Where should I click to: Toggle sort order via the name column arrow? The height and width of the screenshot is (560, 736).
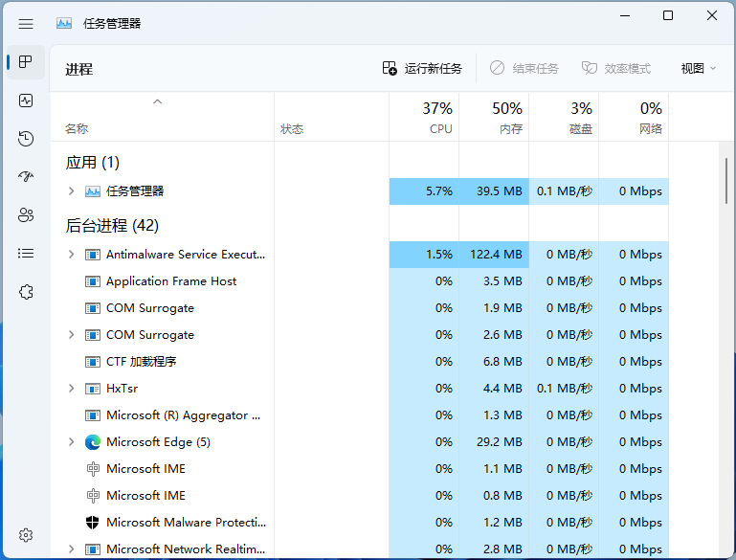click(158, 101)
